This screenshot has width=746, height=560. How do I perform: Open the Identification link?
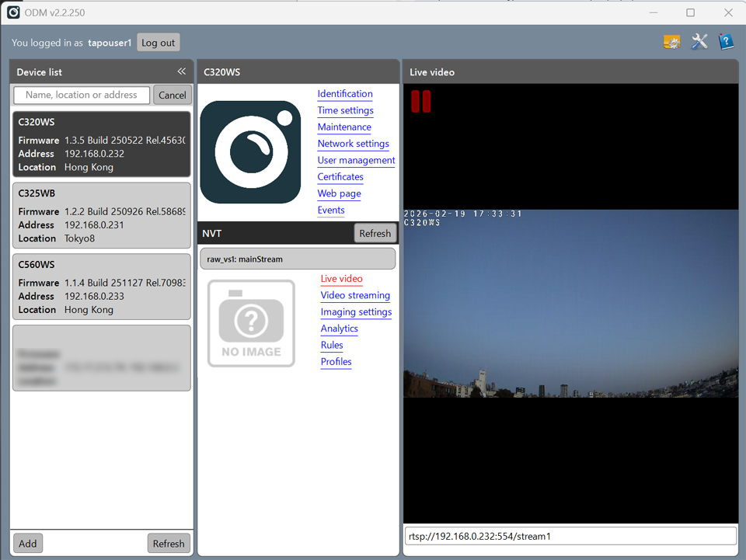click(345, 94)
